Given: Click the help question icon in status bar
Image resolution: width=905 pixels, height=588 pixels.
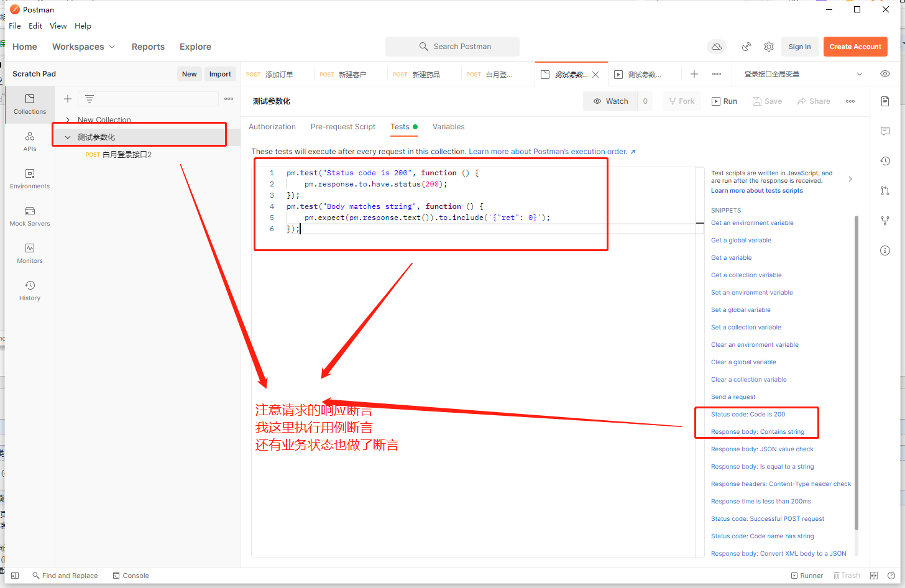Looking at the screenshot, I should [x=891, y=576].
